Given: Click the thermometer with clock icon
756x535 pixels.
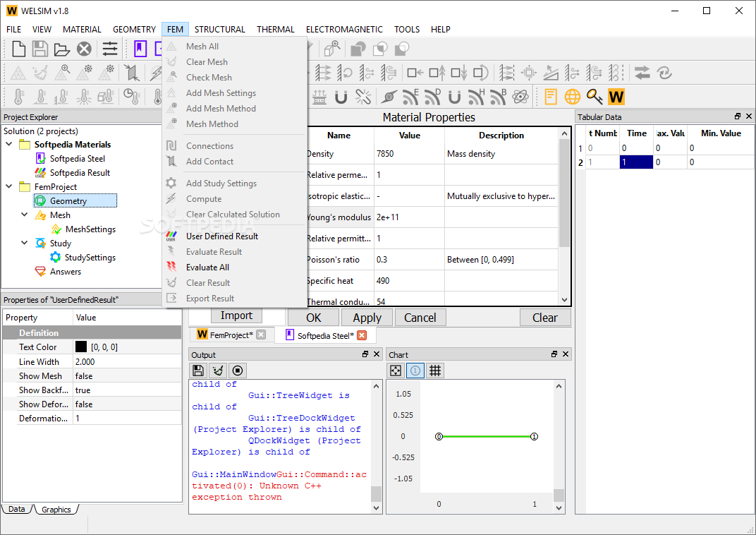Looking at the screenshot, I should pyautogui.click(x=132, y=97).
